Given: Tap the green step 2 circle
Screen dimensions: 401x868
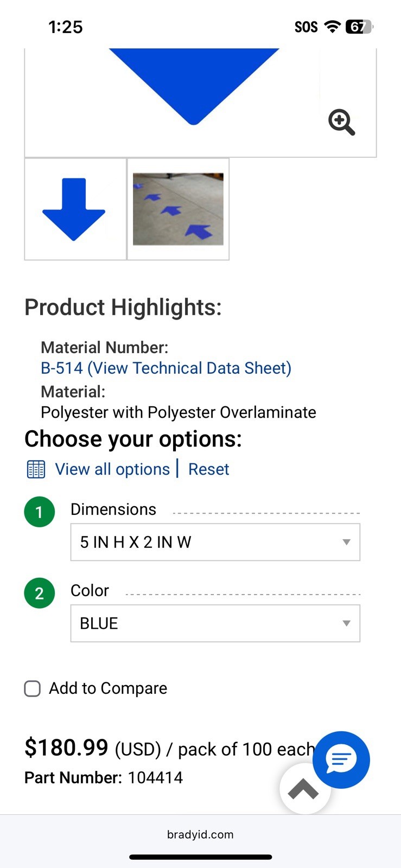Looking at the screenshot, I should (x=40, y=593).
